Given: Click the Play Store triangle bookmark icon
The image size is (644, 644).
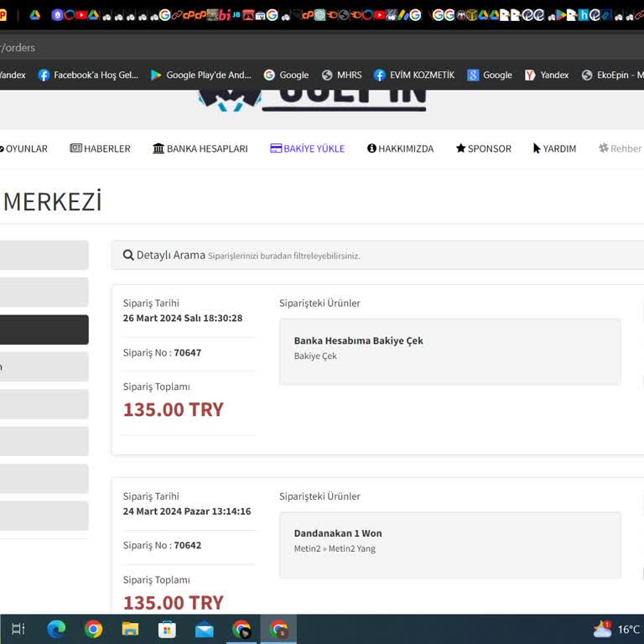Looking at the screenshot, I should coord(156,75).
